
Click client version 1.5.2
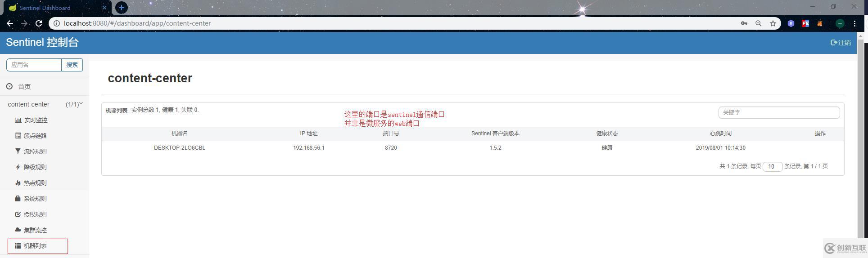click(495, 148)
